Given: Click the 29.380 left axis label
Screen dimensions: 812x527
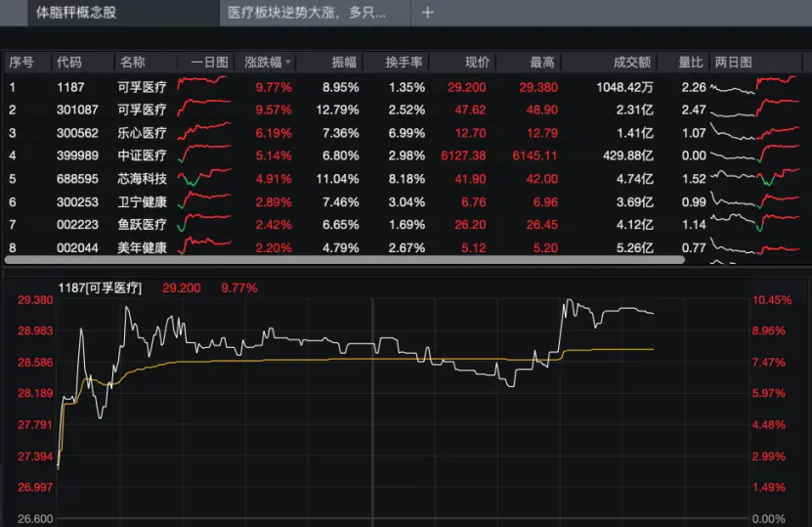Looking at the screenshot, I should pos(35,300).
